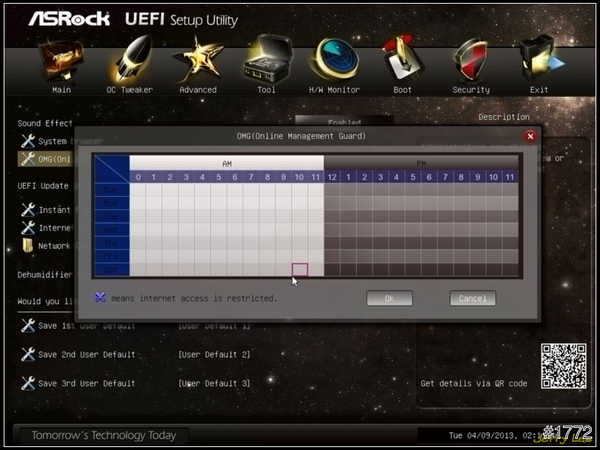Open the Tool toolbox icon
The width and height of the screenshot is (600, 450).
click(x=266, y=60)
